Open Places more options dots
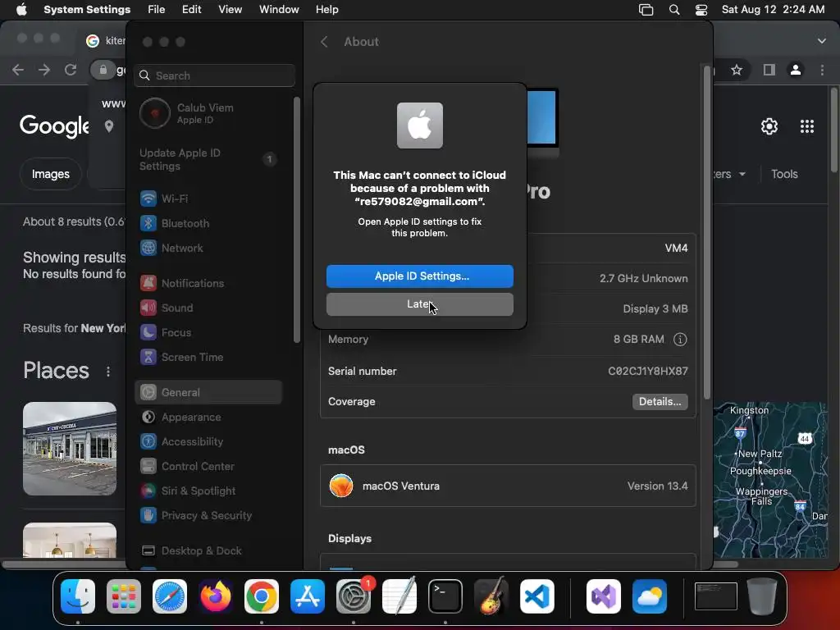 point(108,372)
